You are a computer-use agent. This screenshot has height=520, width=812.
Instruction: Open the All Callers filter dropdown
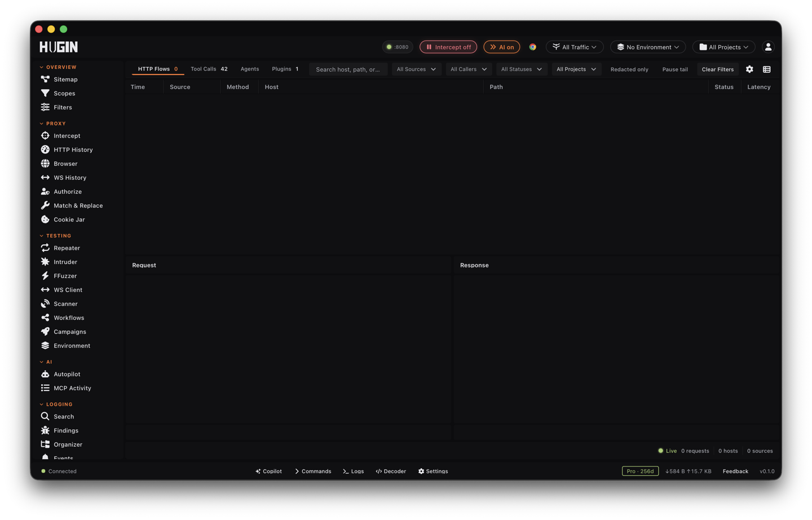(469, 69)
